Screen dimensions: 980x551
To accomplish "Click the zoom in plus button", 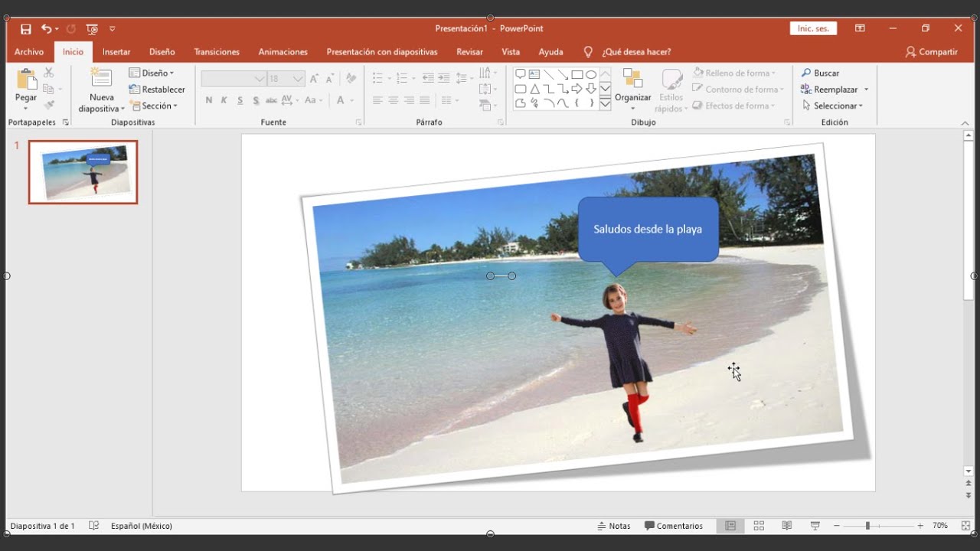I will pos(920,526).
